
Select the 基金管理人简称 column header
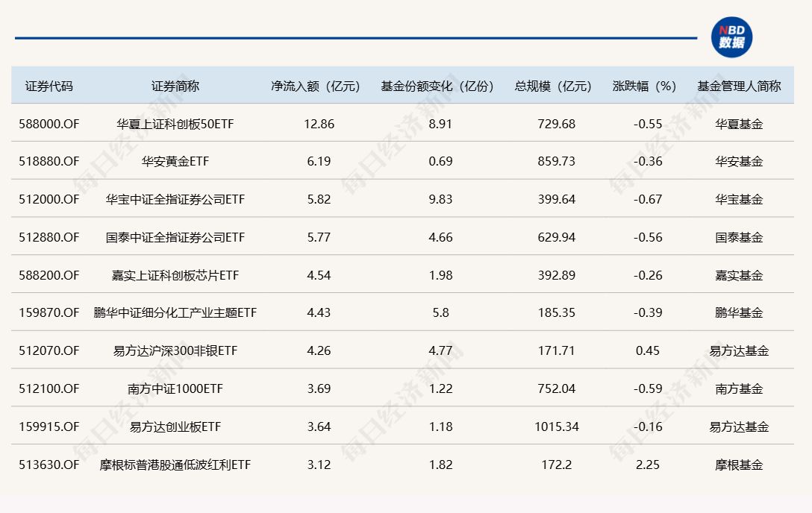[x=739, y=86]
